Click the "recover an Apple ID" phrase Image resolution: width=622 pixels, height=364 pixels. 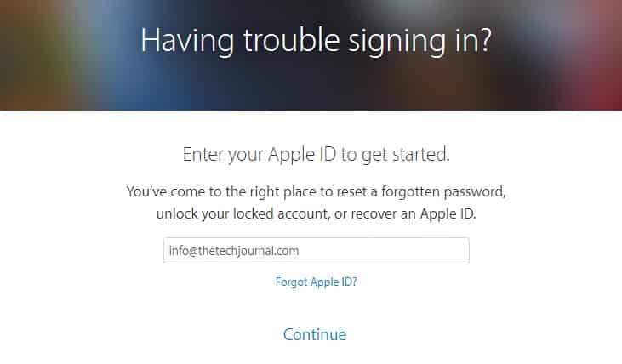[x=416, y=214]
